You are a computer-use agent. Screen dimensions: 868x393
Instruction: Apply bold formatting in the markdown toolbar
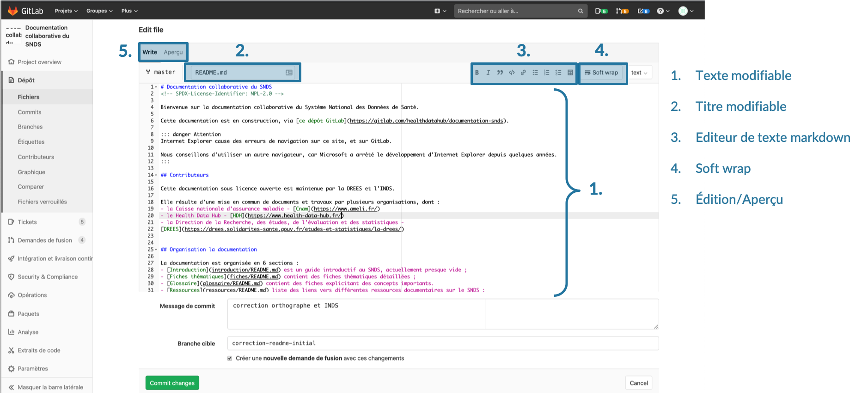tap(477, 73)
